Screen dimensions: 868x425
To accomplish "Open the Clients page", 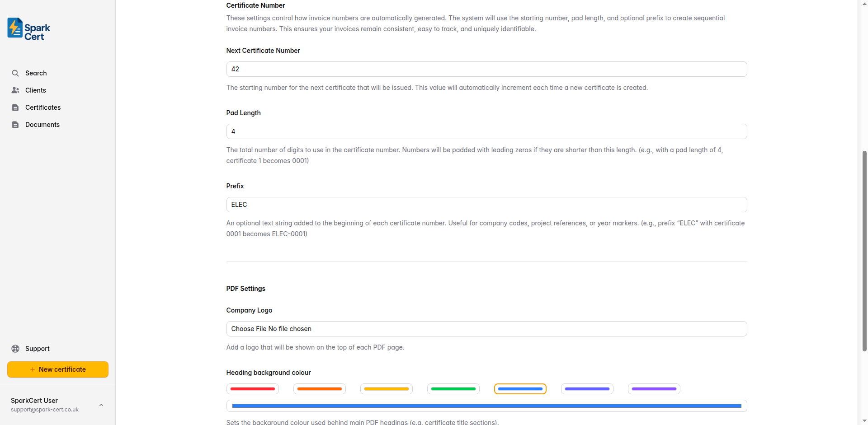I will pos(36,90).
